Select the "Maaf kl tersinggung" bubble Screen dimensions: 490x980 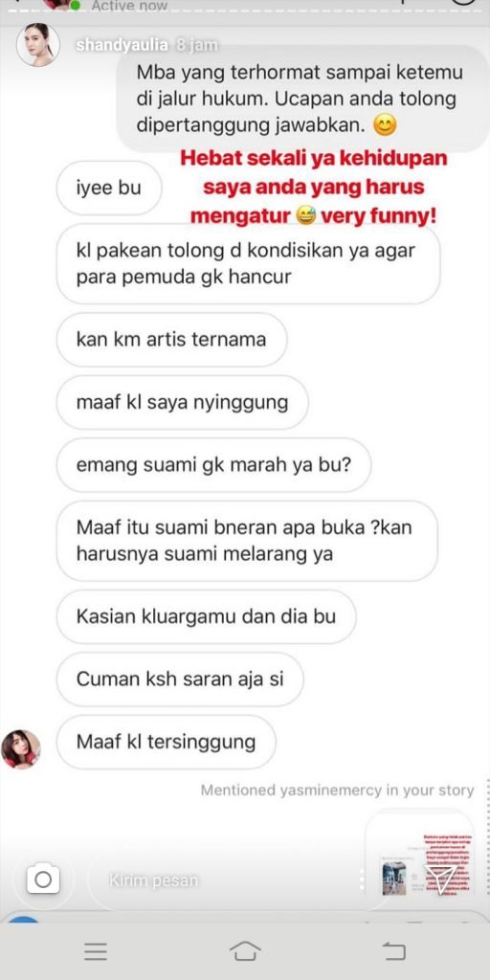(166, 742)
